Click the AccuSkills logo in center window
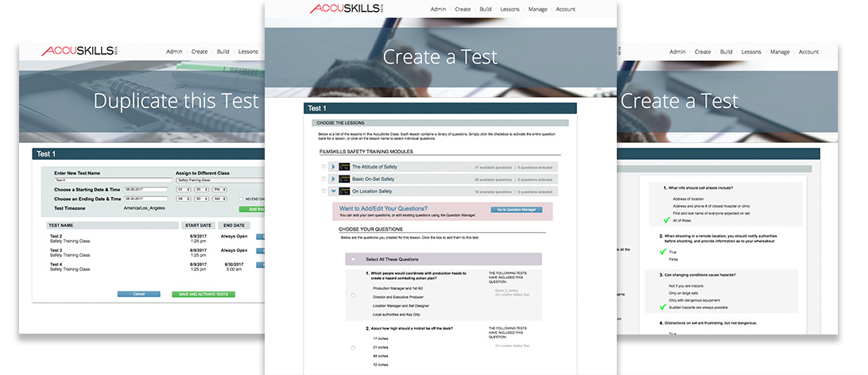This screenshot has width=868, height=375. click(x=345, y=9)
